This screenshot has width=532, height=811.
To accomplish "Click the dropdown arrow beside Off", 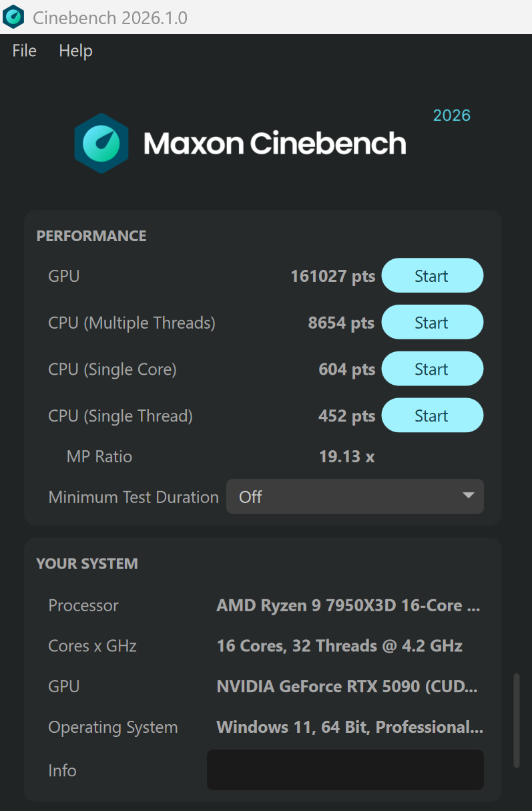I will (465, 496).
